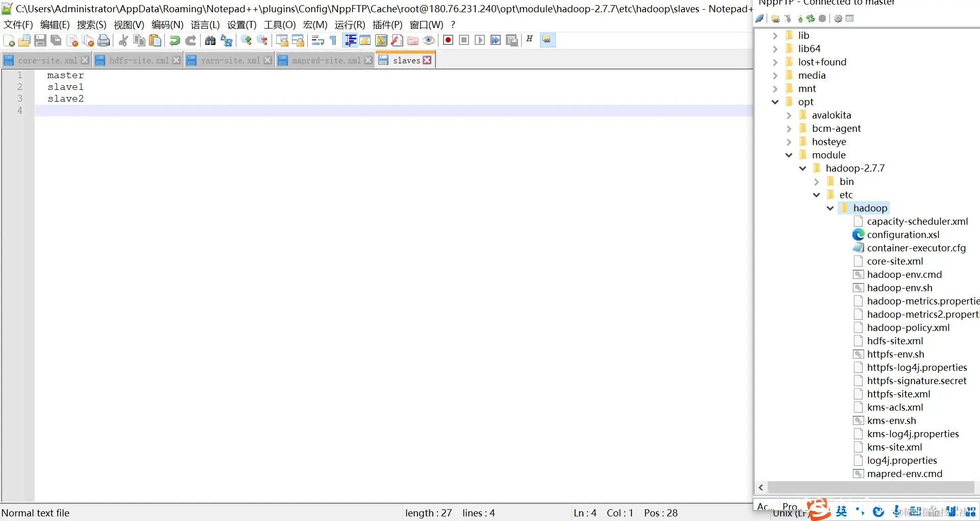
Task: Print the current document
Action: 104,40
